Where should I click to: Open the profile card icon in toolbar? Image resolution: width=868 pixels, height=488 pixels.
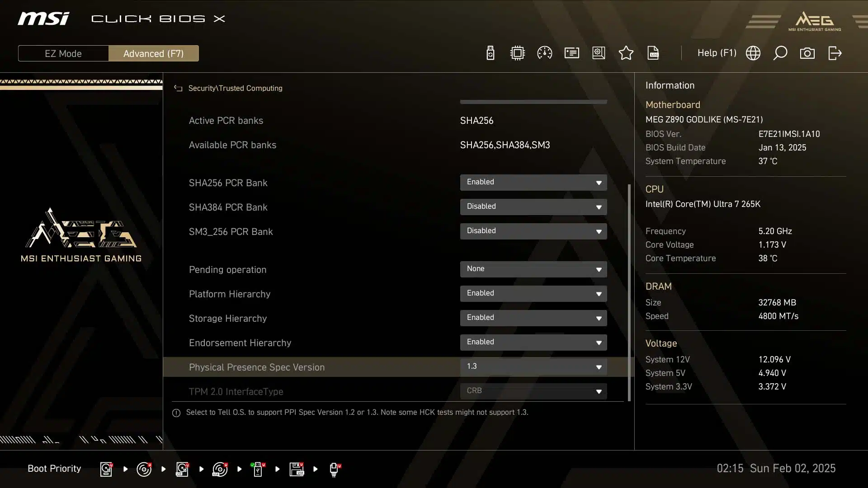coord(571,53)
